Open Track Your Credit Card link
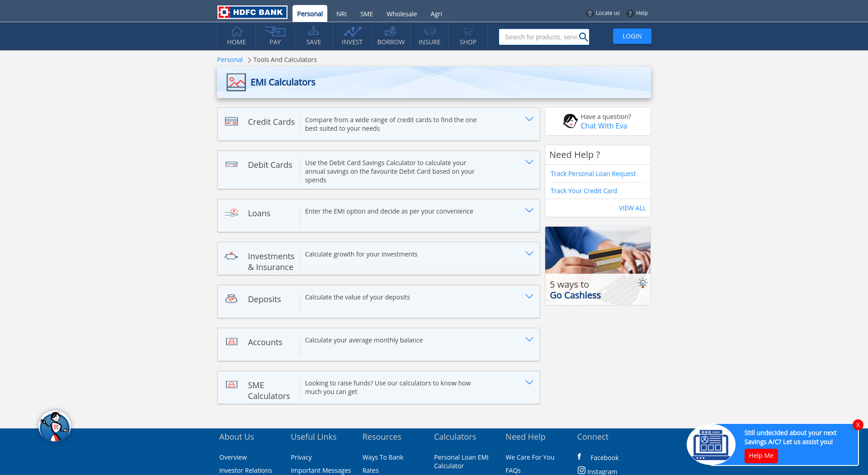 pos(583,191)
